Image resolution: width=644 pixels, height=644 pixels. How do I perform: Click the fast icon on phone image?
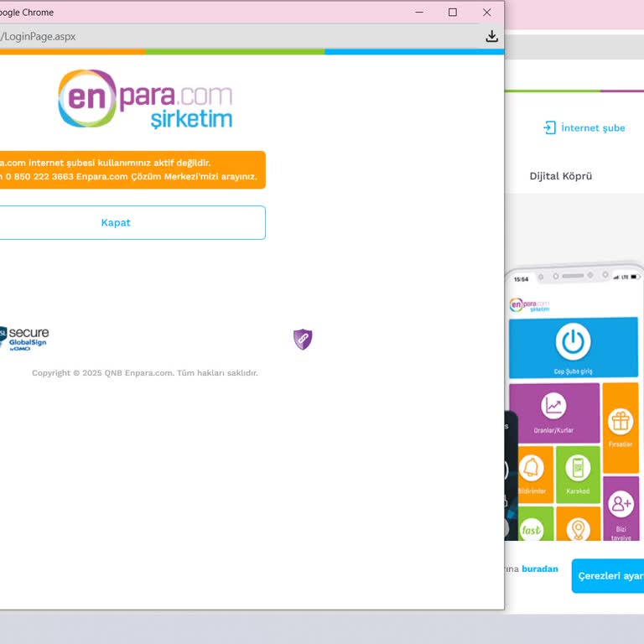coord(531,530)
